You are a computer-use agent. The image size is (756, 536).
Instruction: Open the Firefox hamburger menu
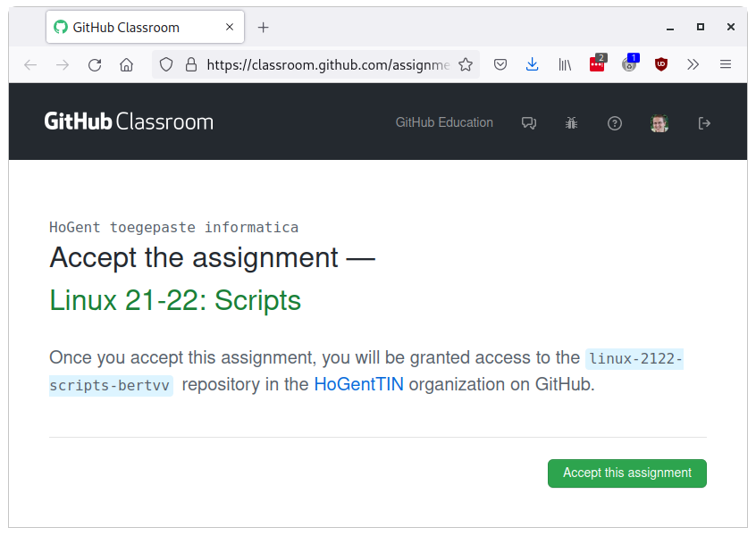pos(726,64)
